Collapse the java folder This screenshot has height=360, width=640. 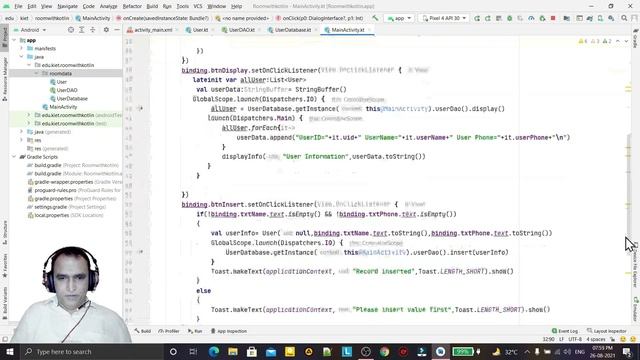coord(22,57)
